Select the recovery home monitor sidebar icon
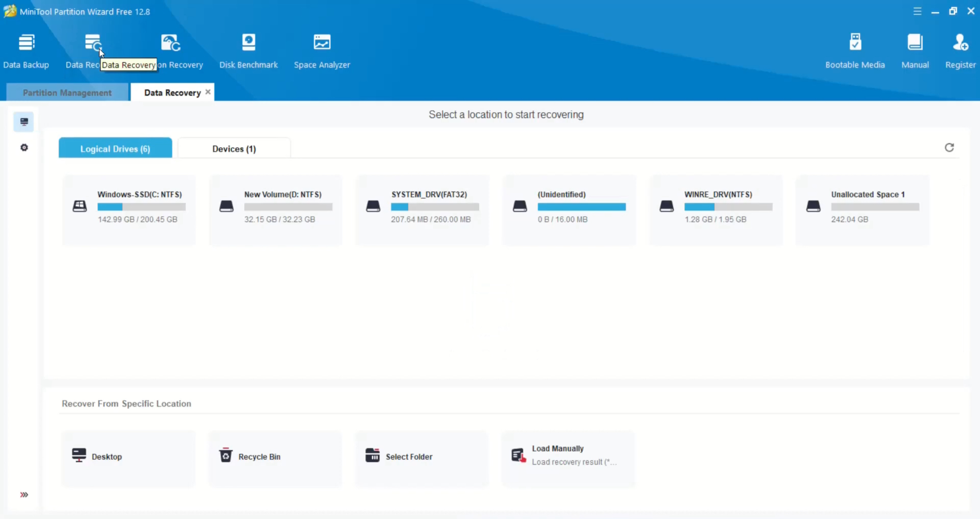Image resolution: width=980 pixels, height=519 pixels. point(24,122)
